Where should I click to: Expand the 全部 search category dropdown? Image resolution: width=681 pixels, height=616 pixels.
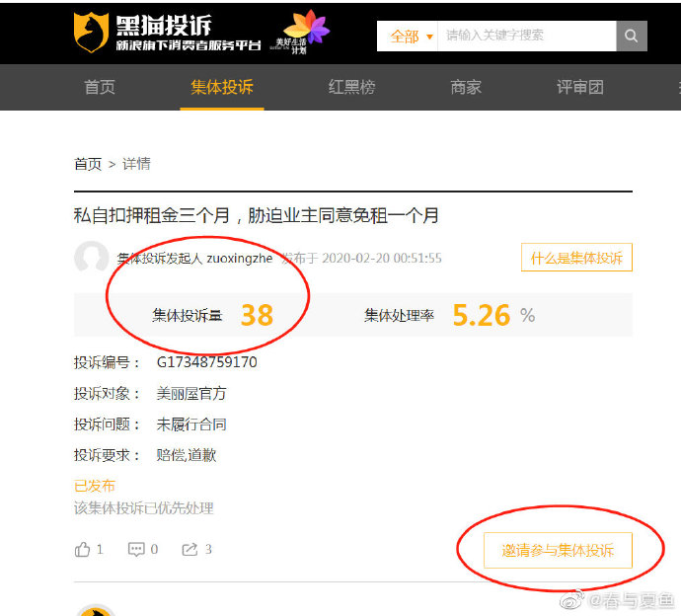click(410, 37)
